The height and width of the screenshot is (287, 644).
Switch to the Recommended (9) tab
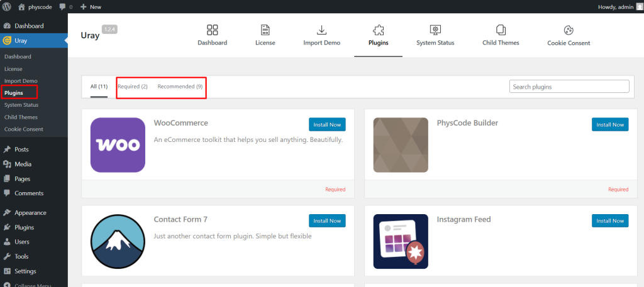point(180,87)
